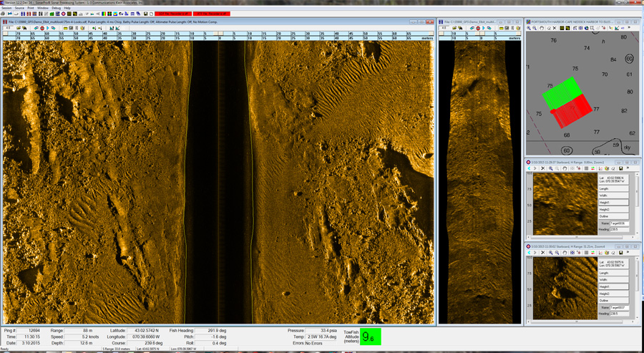Expand toolbar overflow chevron in Target0036 window
The image size is (644, 353).
(628, 168)
